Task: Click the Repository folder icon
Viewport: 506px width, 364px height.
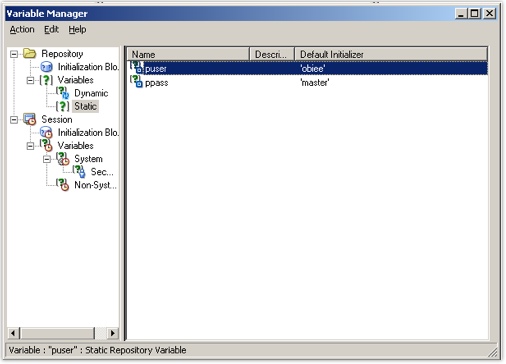Action: pos(30,53)
